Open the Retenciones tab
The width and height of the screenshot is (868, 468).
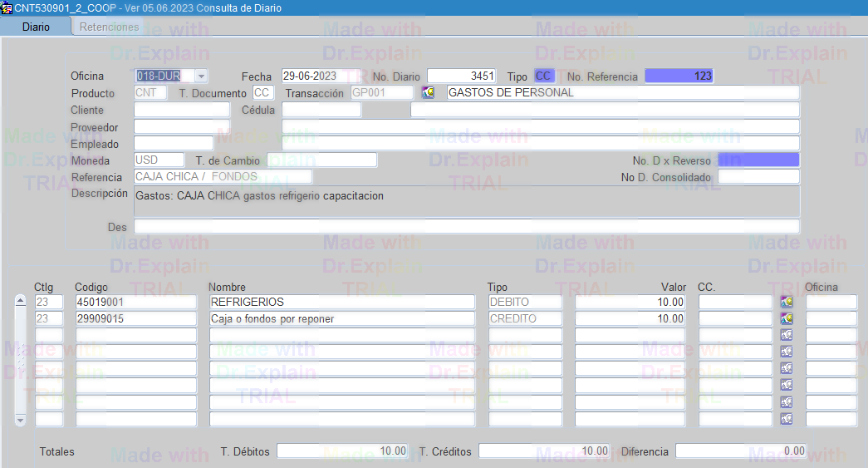pyautogui.click(x=109, y=27)
